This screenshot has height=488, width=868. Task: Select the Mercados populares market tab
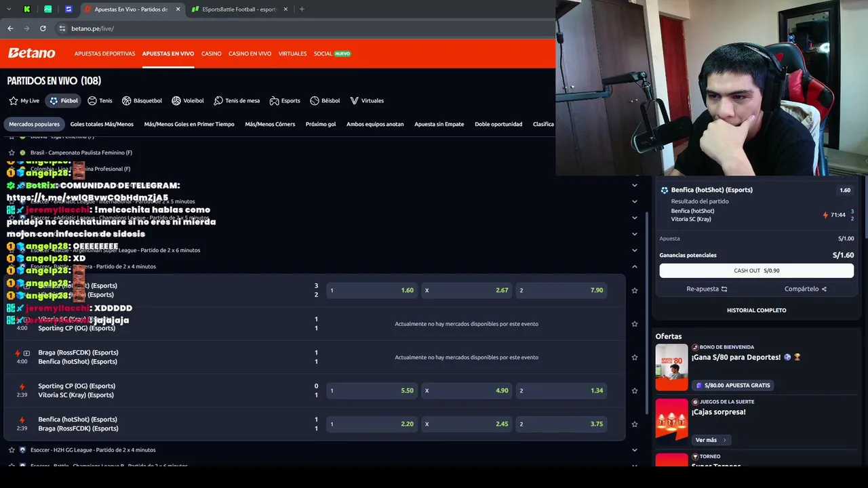[34, 124]
